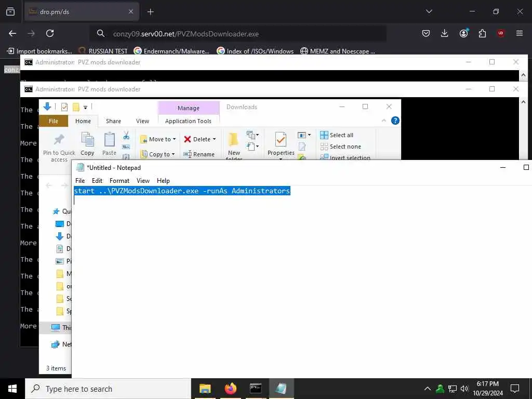The height and width of the screenshot is (399, 532).
Task: Click the Firefox address bar URL
Action: [x=185, y=34]
